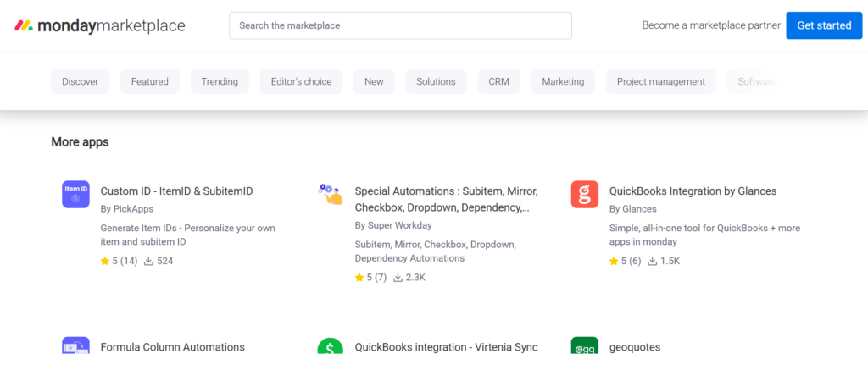This screenshot has height=370, width=868.
Task: Click the Formula Column Automations app icon
Action: [x=75, y=345]
